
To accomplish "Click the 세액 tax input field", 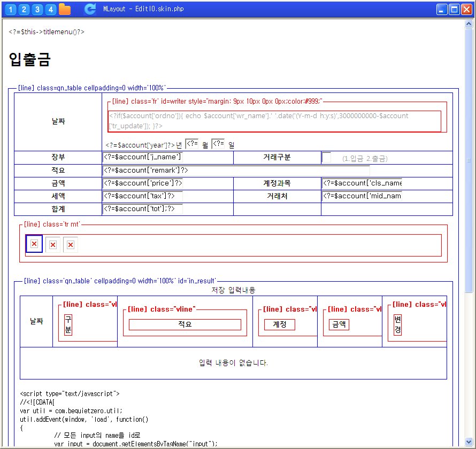I will tap(142, 196).
